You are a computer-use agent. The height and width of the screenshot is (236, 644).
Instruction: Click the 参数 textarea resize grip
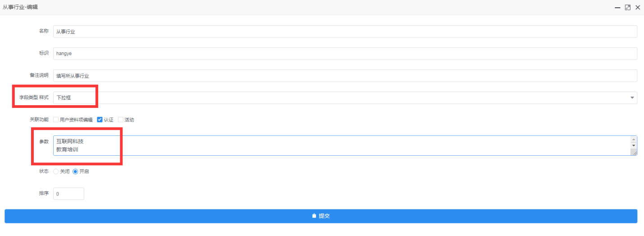pos(634,153)
